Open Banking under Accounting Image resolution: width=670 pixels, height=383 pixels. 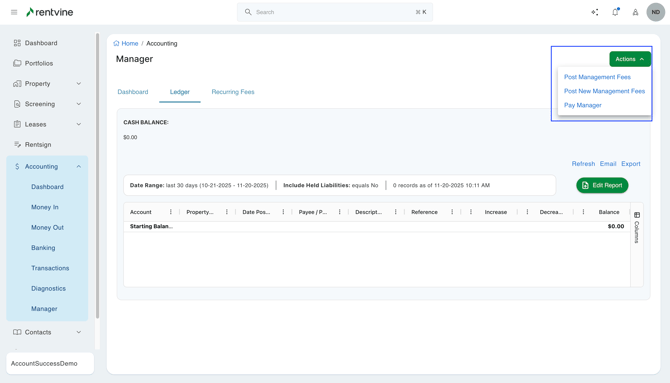click(43, 247)
